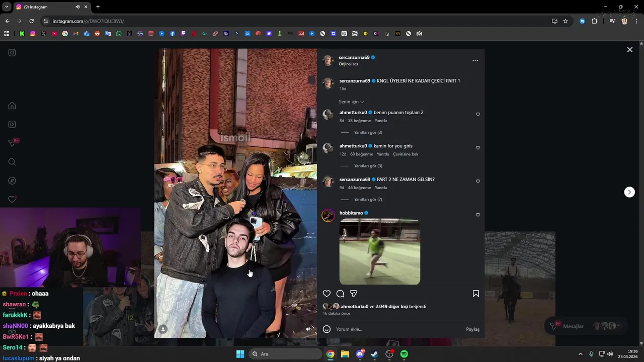The width and height of the screenshot is (644, 362).
Task: Go to the next post with the right arrow
Action: pos(629,192)
